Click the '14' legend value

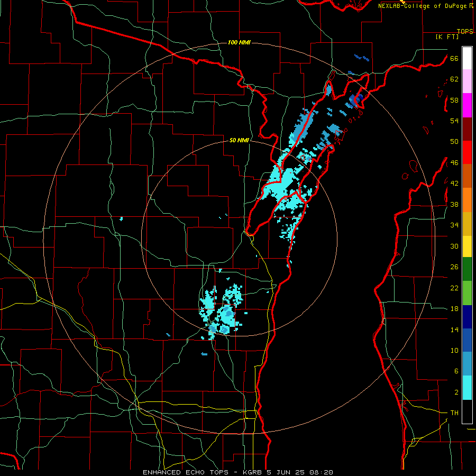pyautogui.click(x=454, y=329)
